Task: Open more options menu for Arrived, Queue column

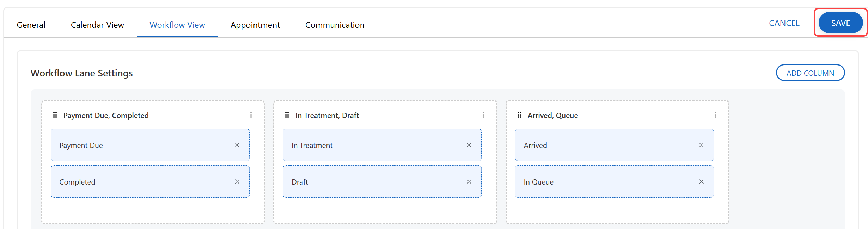Action: (x=715, y=115)
